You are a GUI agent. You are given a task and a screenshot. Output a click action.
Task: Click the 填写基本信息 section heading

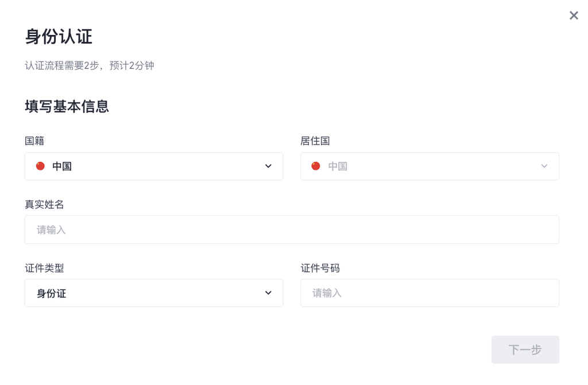pyautogui.click(x=67, y=107)
